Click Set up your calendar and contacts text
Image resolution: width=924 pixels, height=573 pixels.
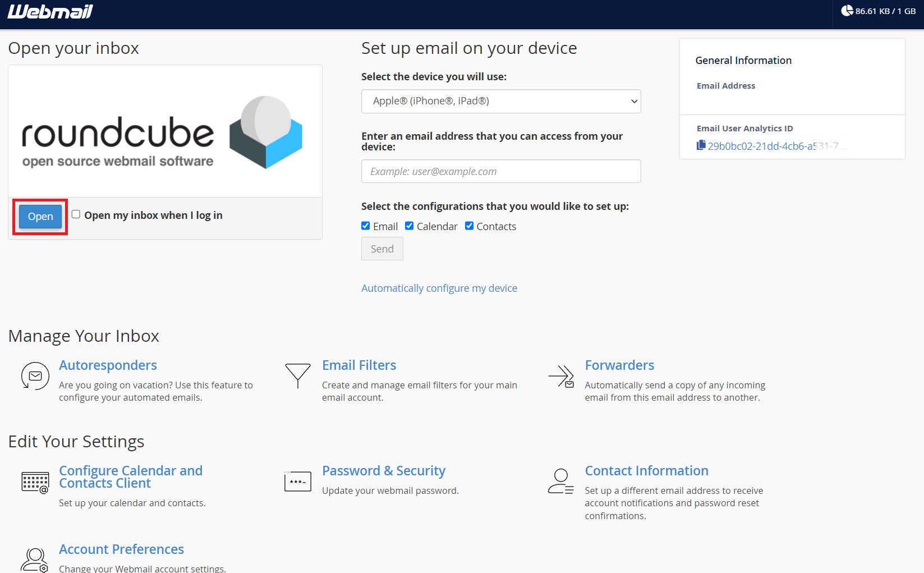tap(132, 503)
